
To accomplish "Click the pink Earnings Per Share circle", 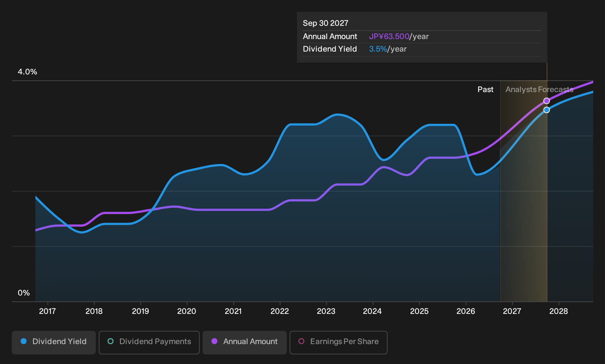I will pyautogui.click(x=301, y=342).
